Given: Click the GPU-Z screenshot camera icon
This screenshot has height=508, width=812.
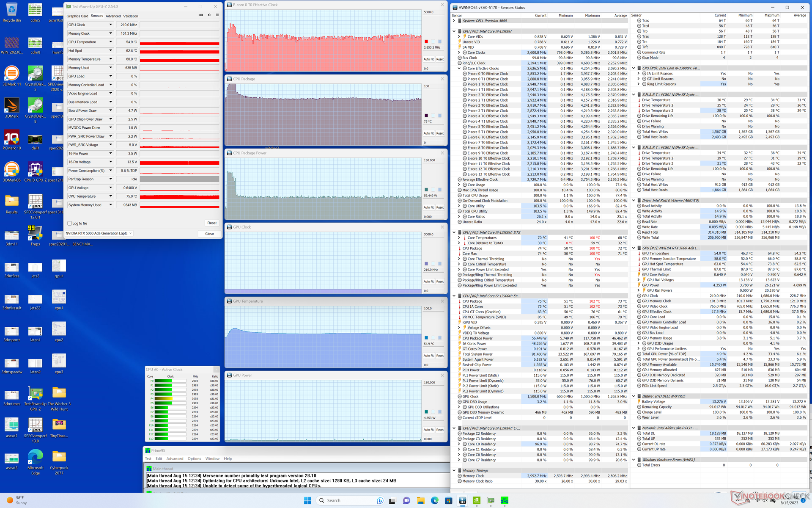Looking at the screenshot, I should coord(201,15).
